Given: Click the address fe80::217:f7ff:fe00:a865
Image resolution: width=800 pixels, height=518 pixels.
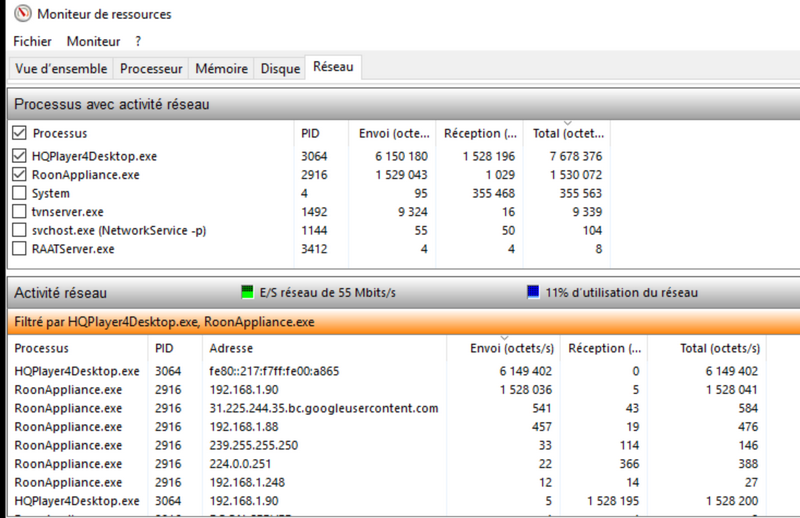Looking at the screenshot, I should point(274,371).
